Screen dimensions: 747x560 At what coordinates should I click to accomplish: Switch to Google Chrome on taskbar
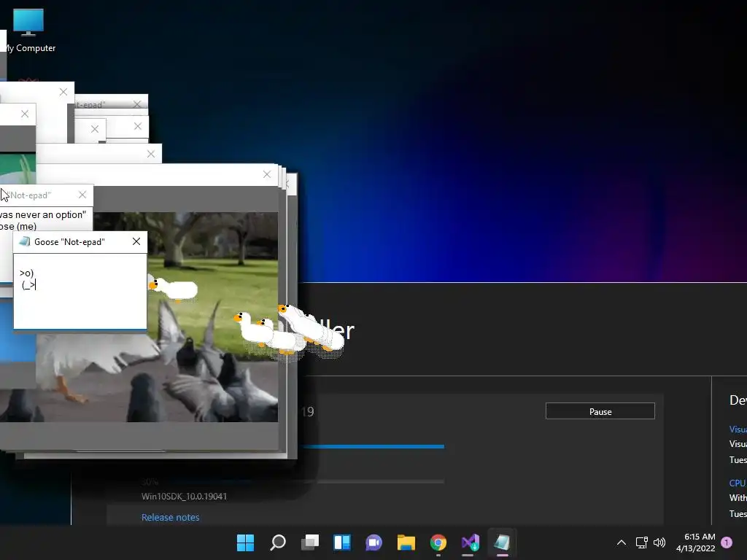pos(438,542)
